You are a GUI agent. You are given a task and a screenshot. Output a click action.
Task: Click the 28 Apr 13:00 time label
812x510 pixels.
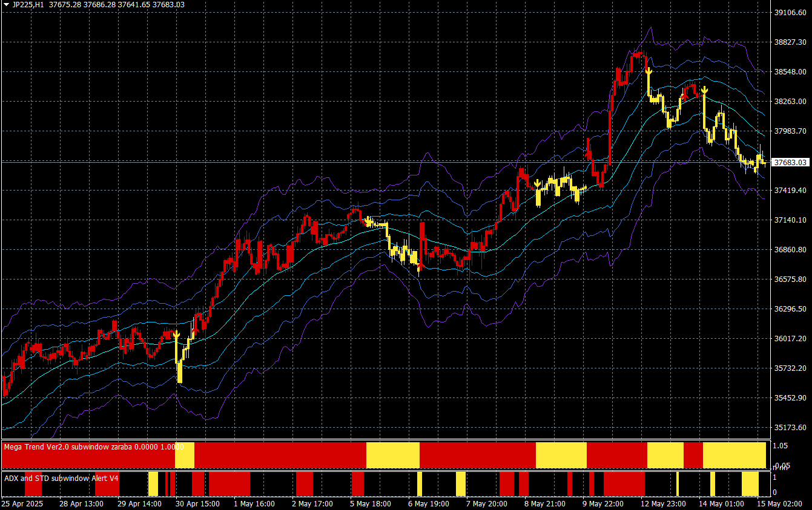(81, 503)
